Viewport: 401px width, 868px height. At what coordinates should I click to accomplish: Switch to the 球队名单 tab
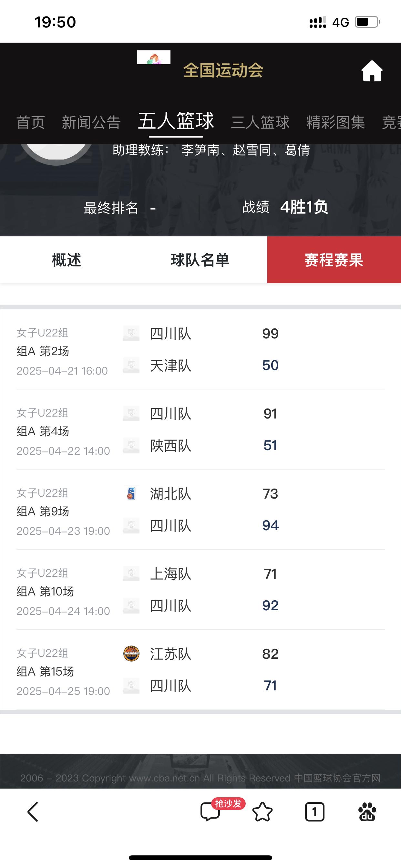point(200,260)
